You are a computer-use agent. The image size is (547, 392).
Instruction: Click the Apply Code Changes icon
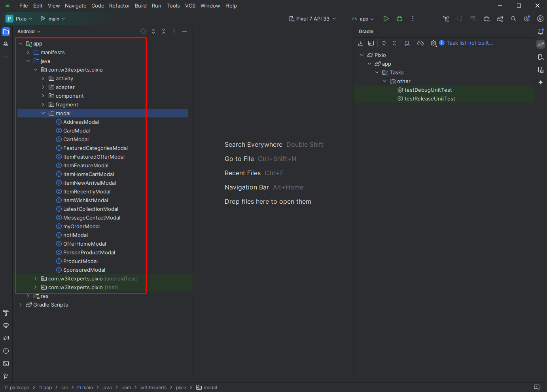click(x=473, y=19)
